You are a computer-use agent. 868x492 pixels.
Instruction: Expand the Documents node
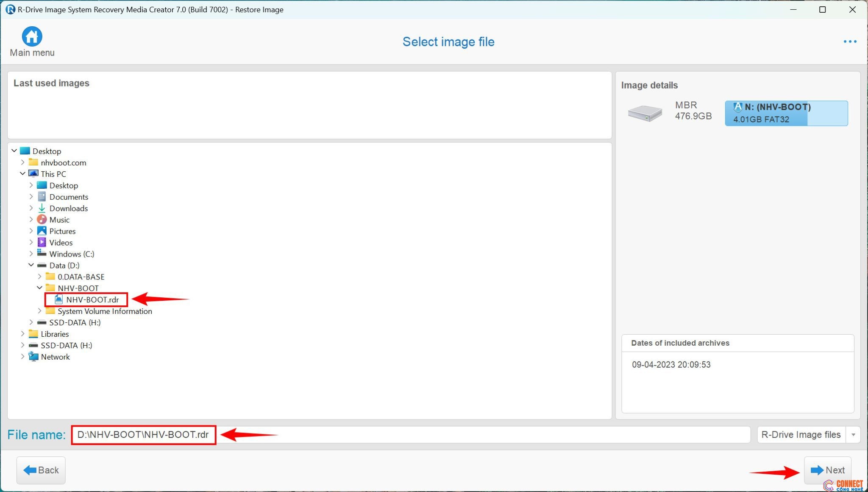point(31,197)
